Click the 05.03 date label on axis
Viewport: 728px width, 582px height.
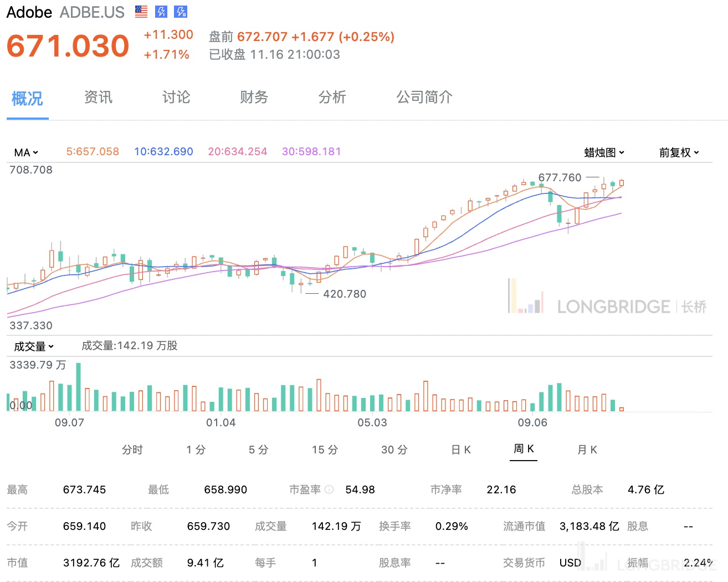pyautogui.click(x=372, y=422)
